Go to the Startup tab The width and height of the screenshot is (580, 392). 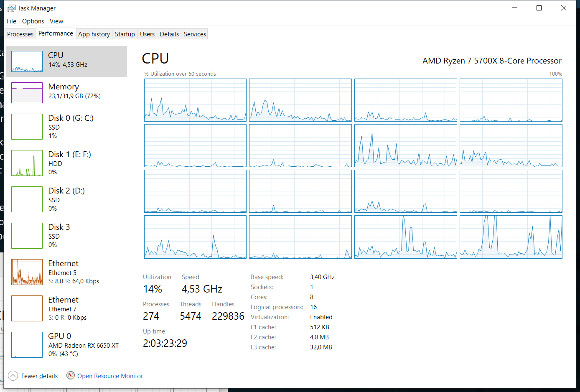(125, 34)
